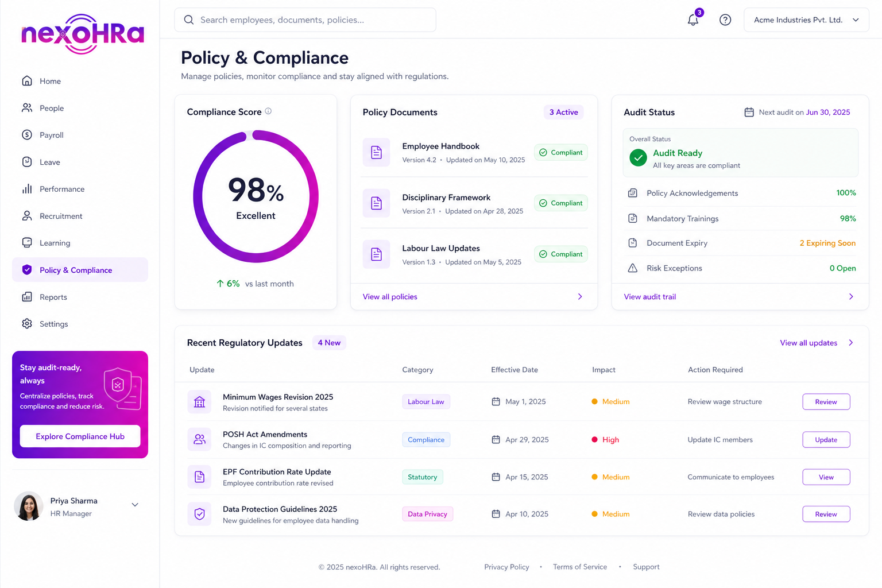This screenshot has height=588, width=882.
Task: Click Priya Sharma's profile photo
Action: click(29, 506)
